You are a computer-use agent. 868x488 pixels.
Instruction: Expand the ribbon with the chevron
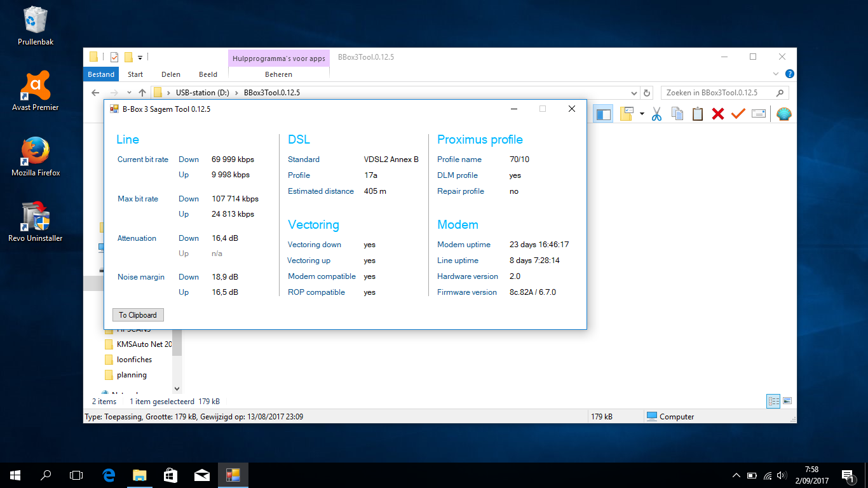pos(776,74)
